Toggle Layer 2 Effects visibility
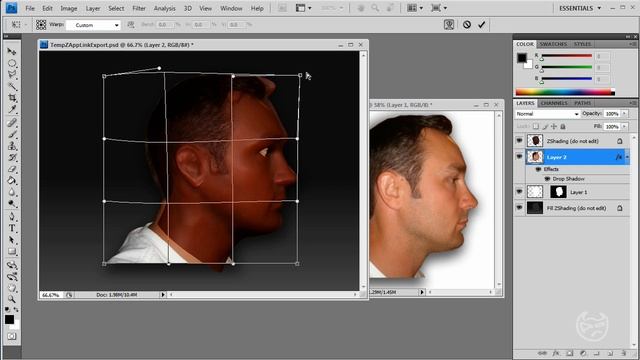The image size is (640, 360). pos(538,169)
